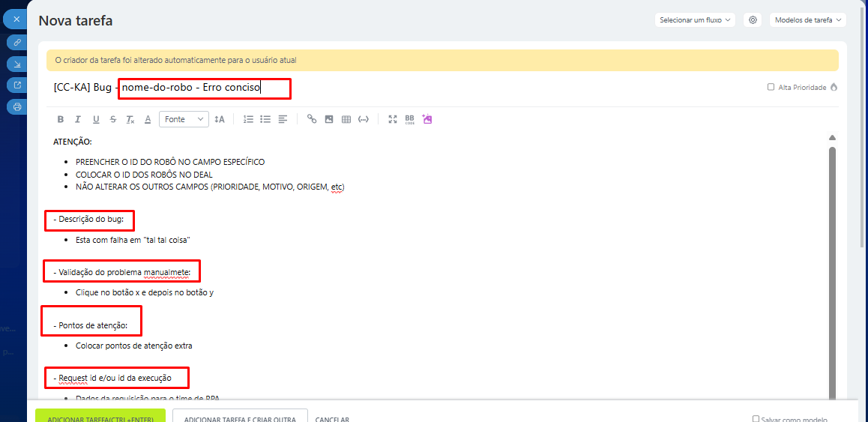This screenshot has width=868, height=422.
Task: Insert a table in the editor
Action: tap(346, 119)
